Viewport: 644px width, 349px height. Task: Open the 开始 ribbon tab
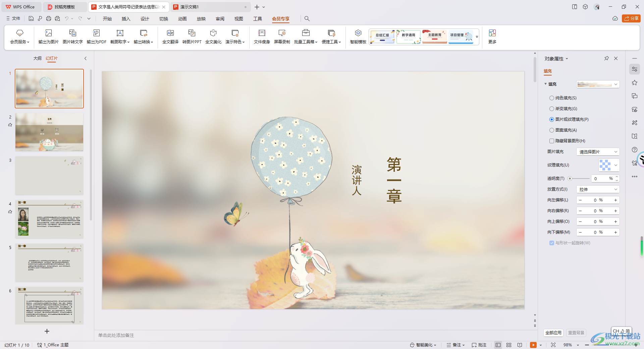[107, 19]
